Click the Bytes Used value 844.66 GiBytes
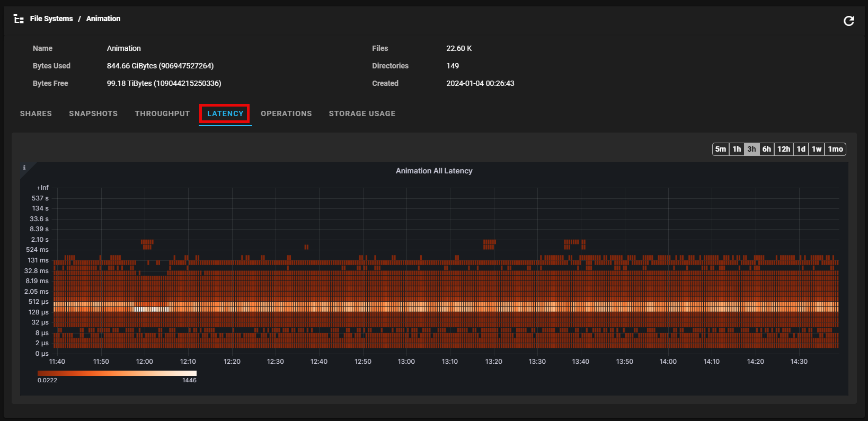This screenshot has height=421, width=868. click(x=160, y=66)
